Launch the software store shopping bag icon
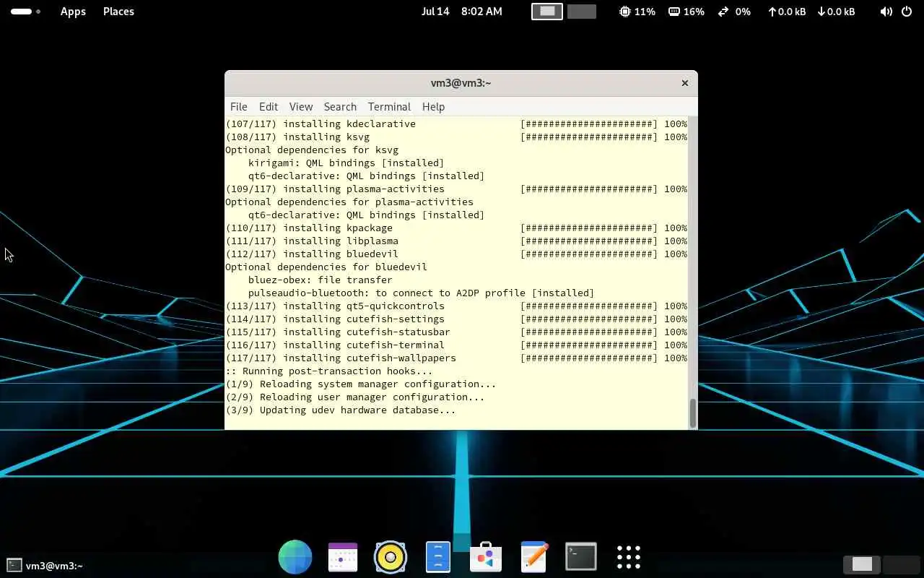This screenshot has width=924, height=578. coord(486,557)
